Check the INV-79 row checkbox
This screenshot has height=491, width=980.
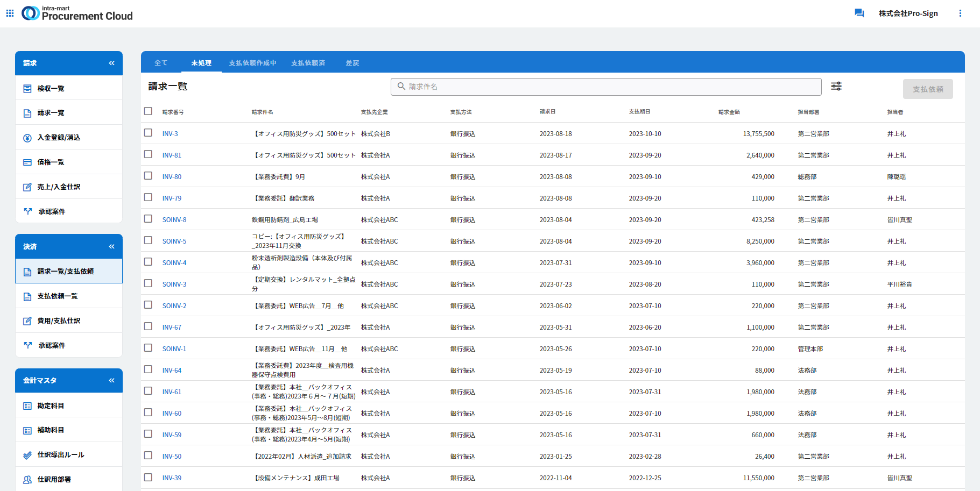click(x=148, y=197)
